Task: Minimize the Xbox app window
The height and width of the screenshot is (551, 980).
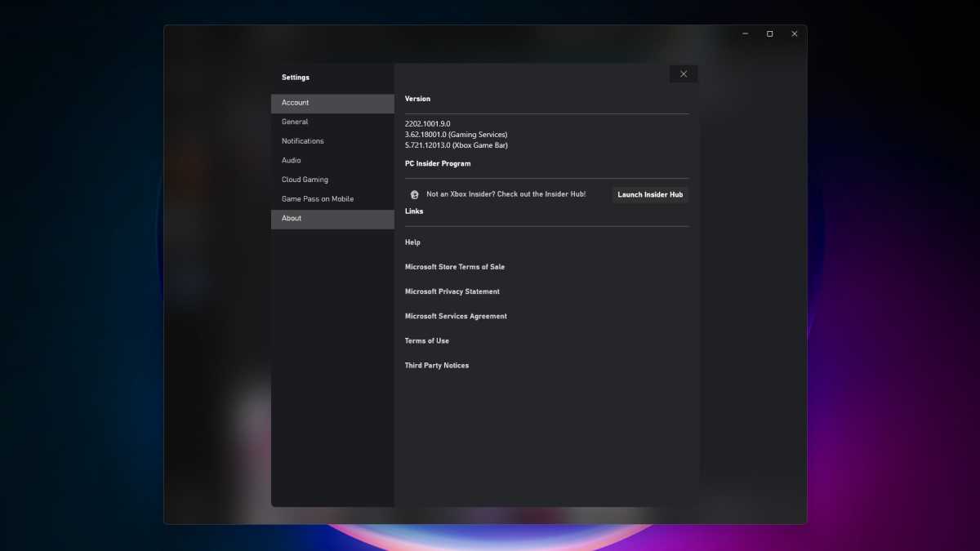Action: tap(744, 33)
